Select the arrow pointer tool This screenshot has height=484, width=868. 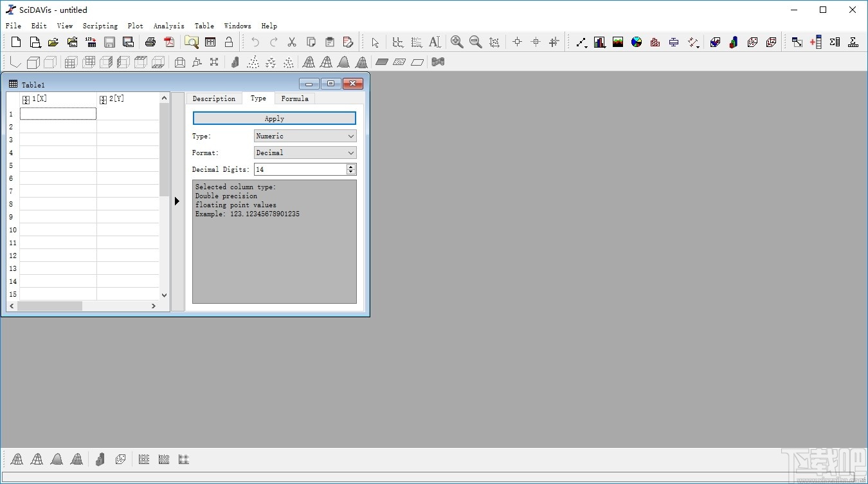tap(375, 42)
